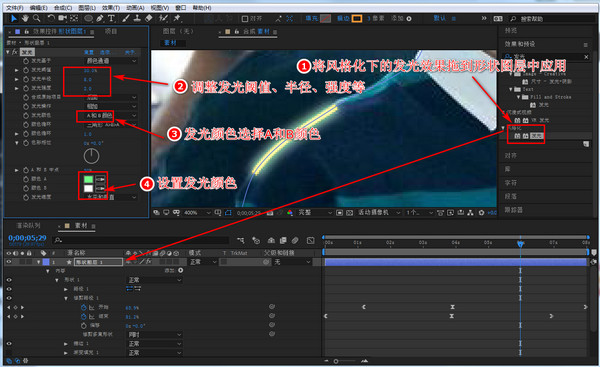The width and height of the screenshot is (600, 367).
Task: Click the Rotation tool icon
Action: [51, 18]
